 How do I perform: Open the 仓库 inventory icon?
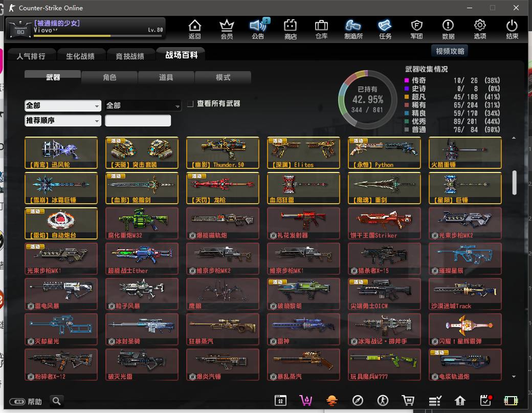pyautogui.click(x=321, y=29)
